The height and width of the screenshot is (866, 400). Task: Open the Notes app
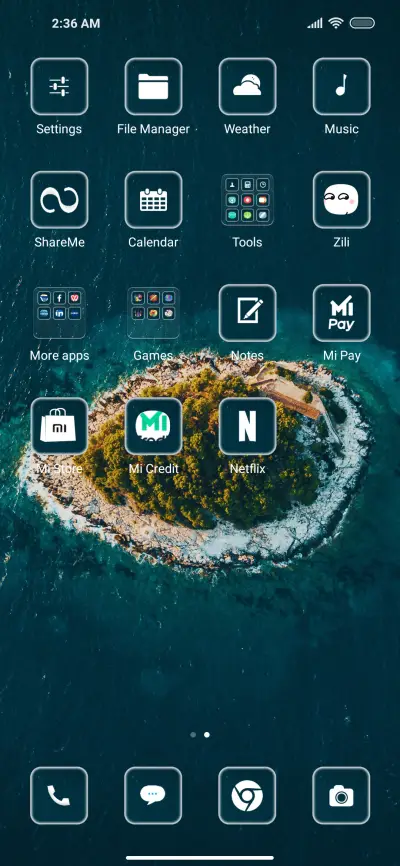coord(247,313)
